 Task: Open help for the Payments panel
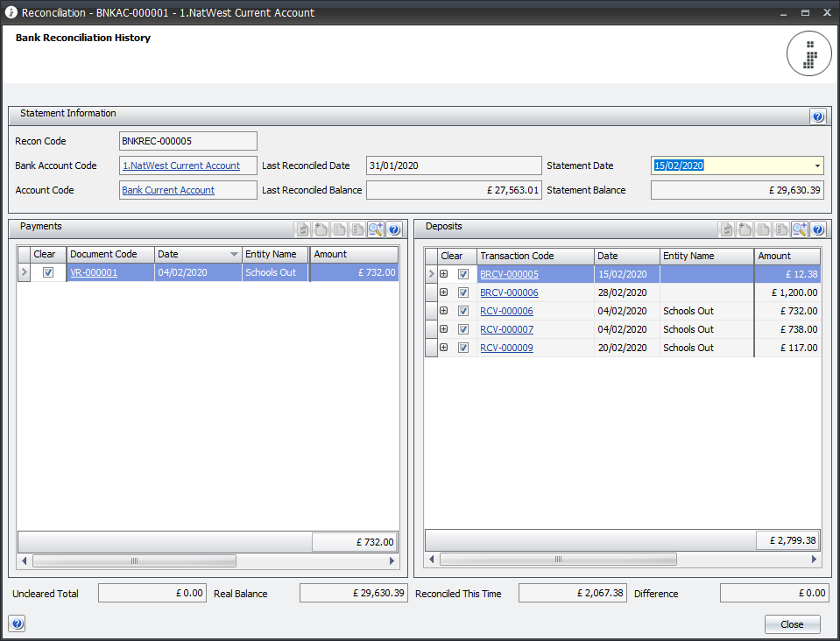point(394,229)
